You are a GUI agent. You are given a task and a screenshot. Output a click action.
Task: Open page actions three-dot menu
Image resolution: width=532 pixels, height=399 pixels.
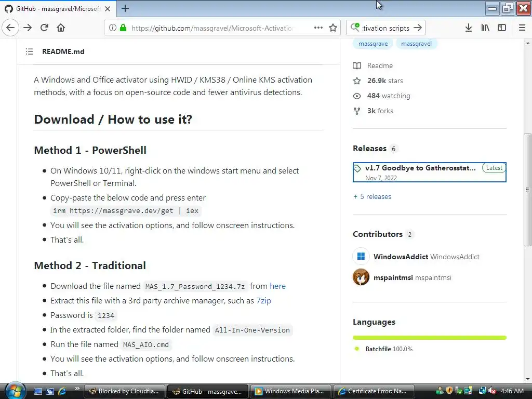[318, 28]
